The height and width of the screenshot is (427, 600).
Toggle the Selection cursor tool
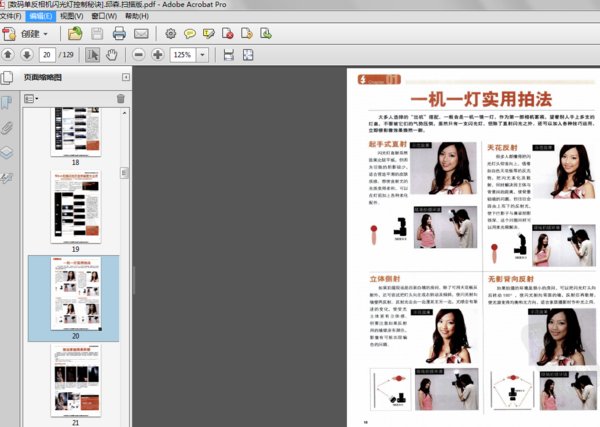tap(93, 54)
